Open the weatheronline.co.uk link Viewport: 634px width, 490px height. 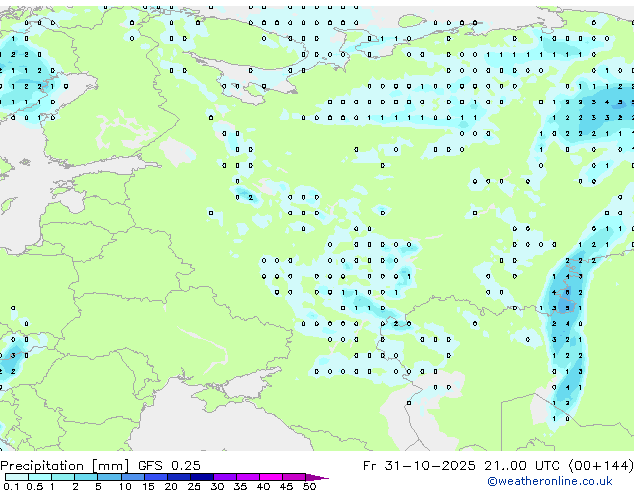pyautogui.click(x=550, y=481)
